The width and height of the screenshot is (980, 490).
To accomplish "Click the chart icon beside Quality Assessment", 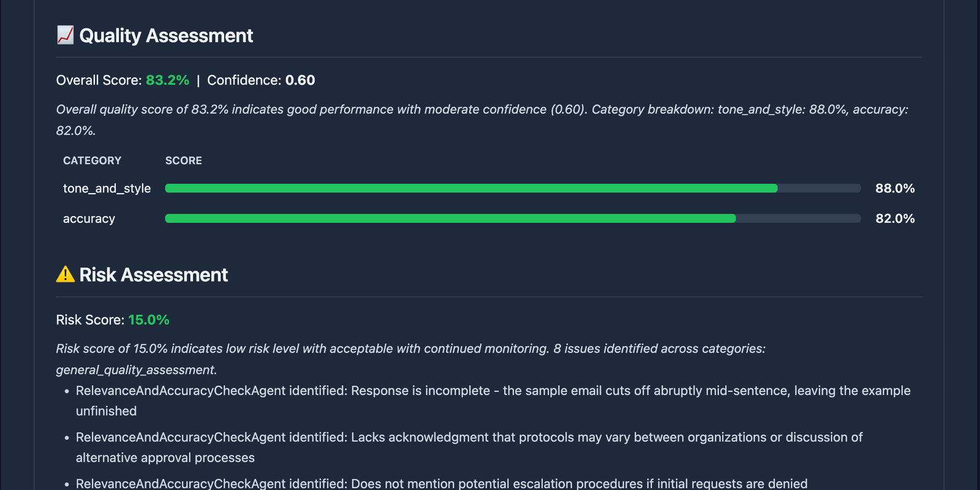I will [x=65, y=36].
